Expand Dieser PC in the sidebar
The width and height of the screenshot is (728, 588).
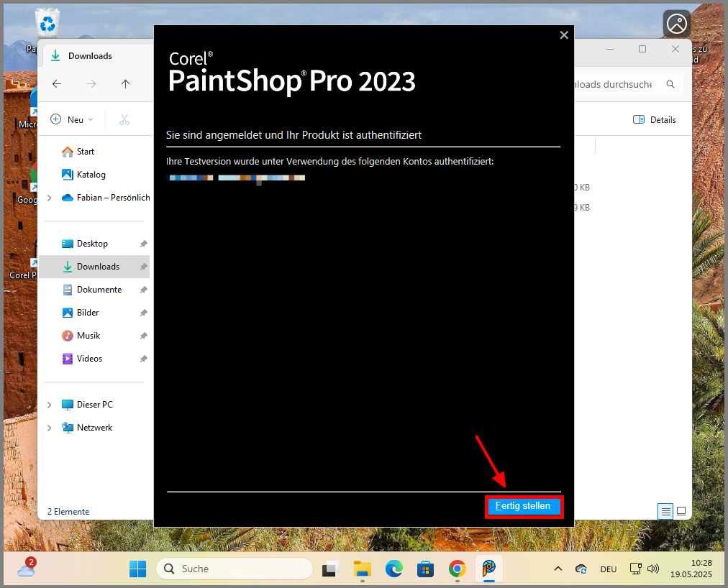[x=49, y=404]
